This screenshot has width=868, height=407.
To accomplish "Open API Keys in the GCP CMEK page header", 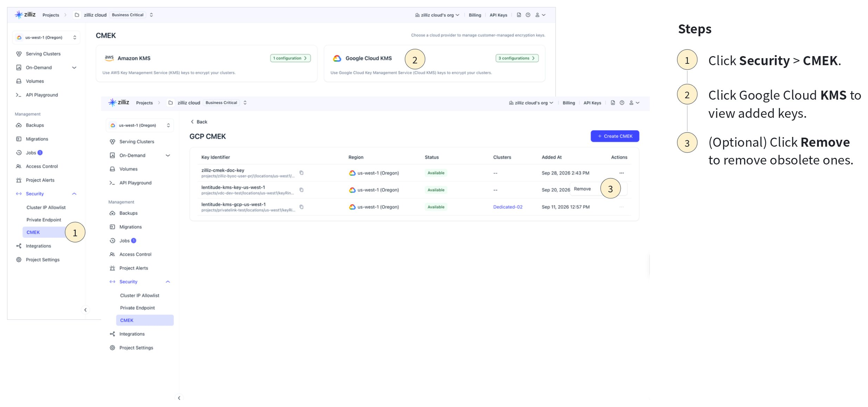I will [x=592, y=103].
